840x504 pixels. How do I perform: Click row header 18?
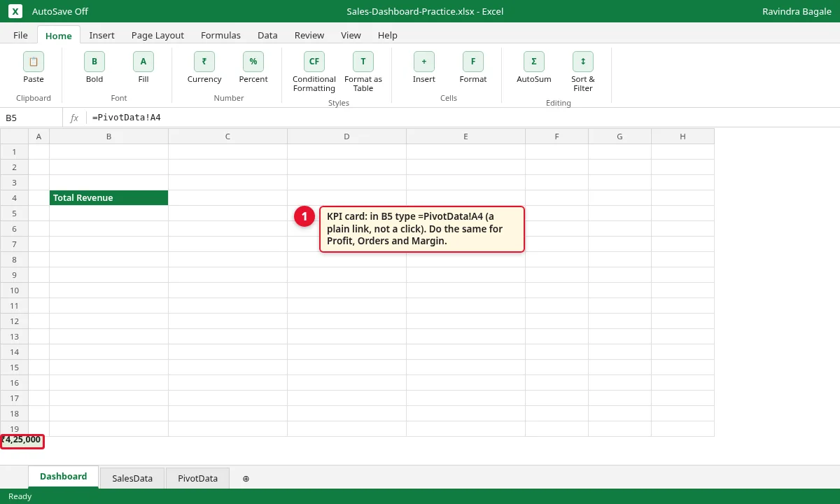pyautogui.click(x=14, y=414)
